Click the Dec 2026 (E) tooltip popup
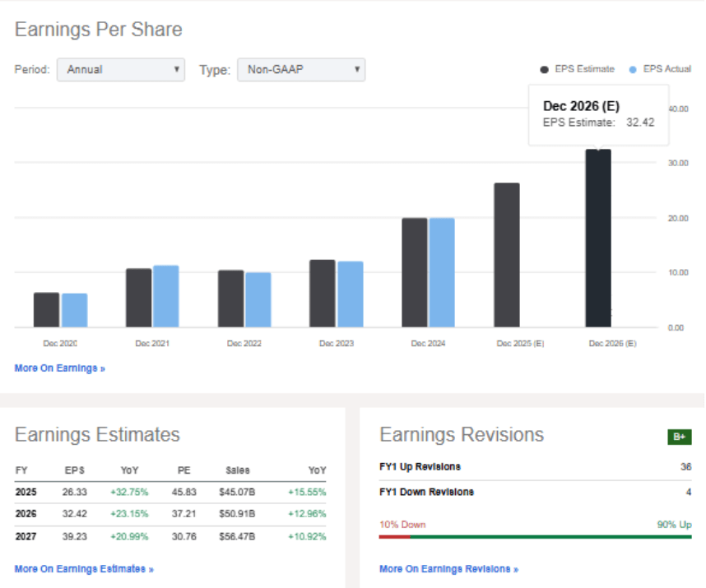706x588 pixels. click(x=597, y=115)
